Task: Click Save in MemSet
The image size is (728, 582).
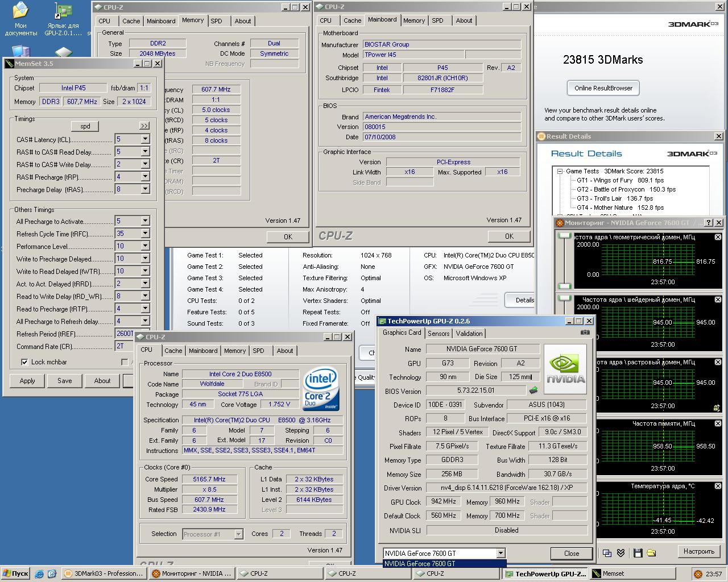Action: point(65,381)
